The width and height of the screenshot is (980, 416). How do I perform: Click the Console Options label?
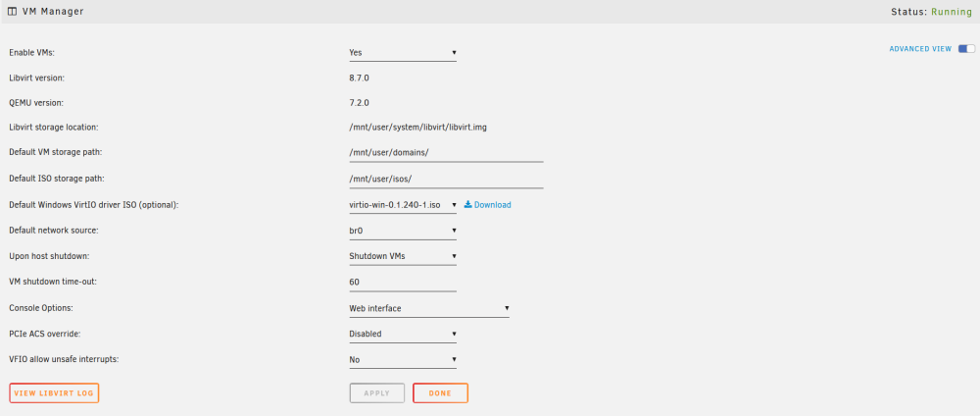tap(41, 308)
